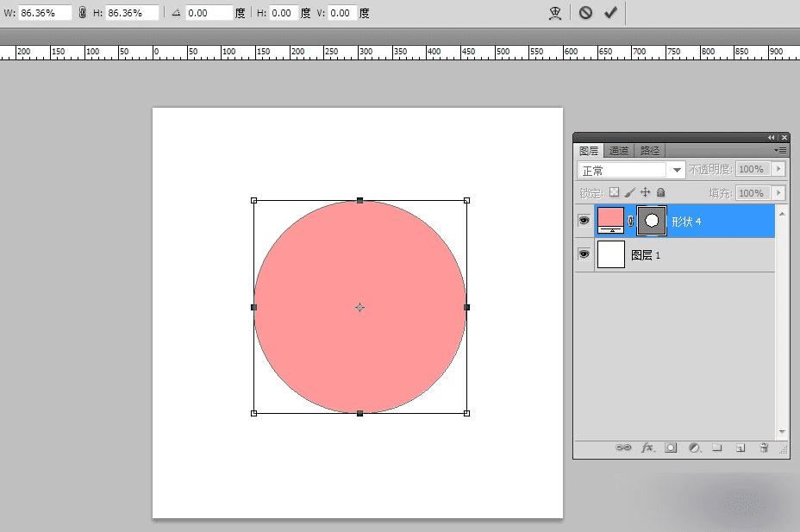Expand the 不透明度 opacity slider arrow
The width and height of the screenshot is (800, 532).
pos(778,170)
